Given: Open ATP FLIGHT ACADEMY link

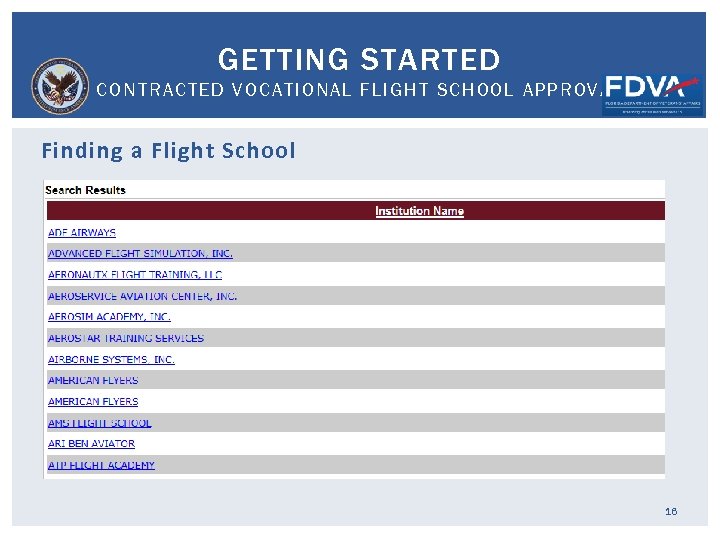Looking at the screenshot, I should point(101,465).
